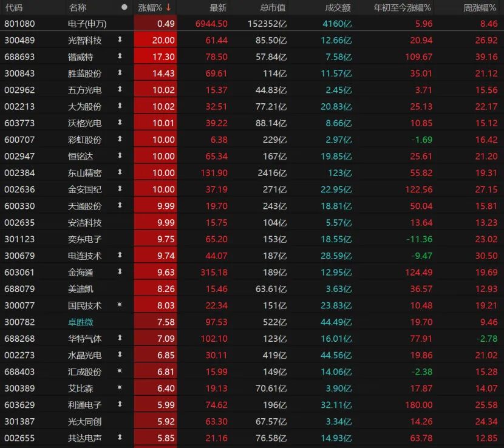Open stock name 奕东电子

tap(84, 239)
